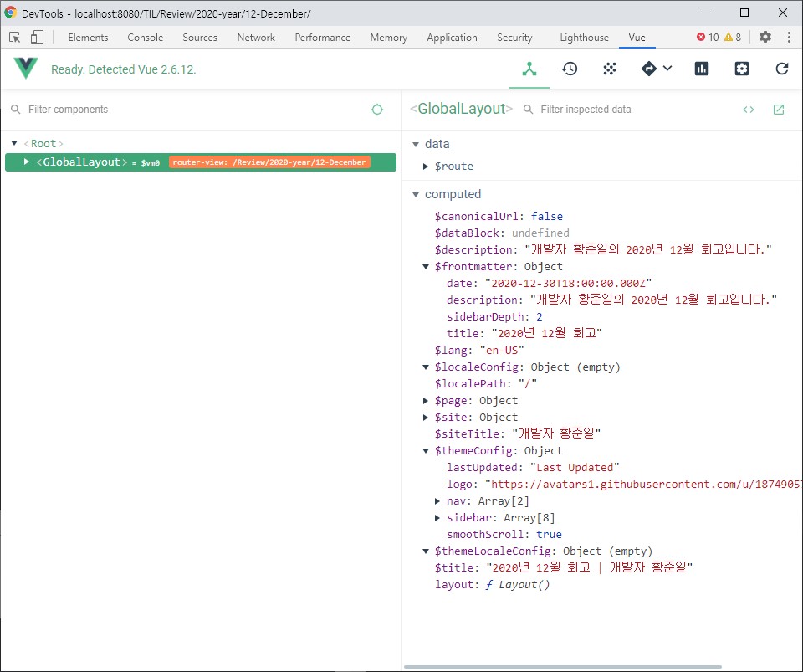The height and width of the screenshot is (672, 803).
Task: Open the DevTools settings gear
Action: pos(765,37)
